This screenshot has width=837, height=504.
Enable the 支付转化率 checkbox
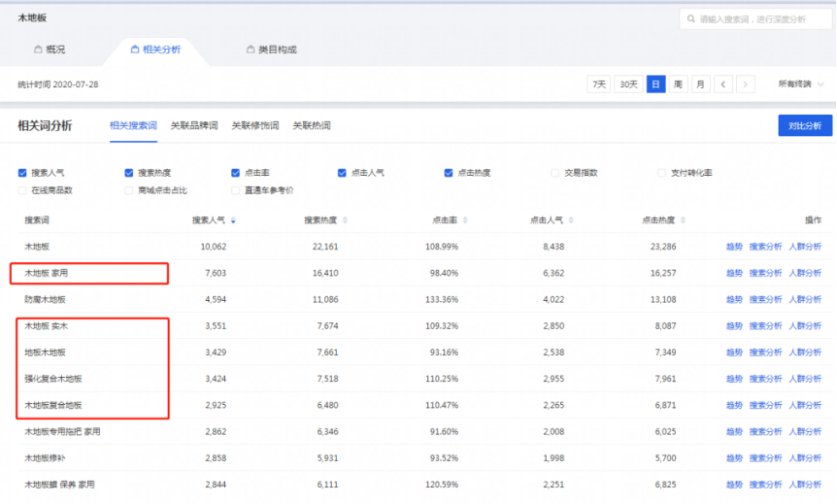coord(662,173)
